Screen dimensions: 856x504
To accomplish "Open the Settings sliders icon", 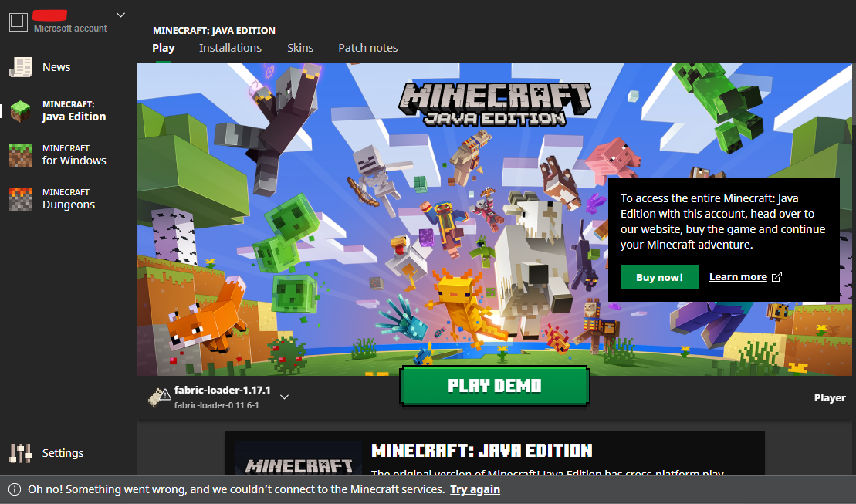I will click(x=20, y=453).
